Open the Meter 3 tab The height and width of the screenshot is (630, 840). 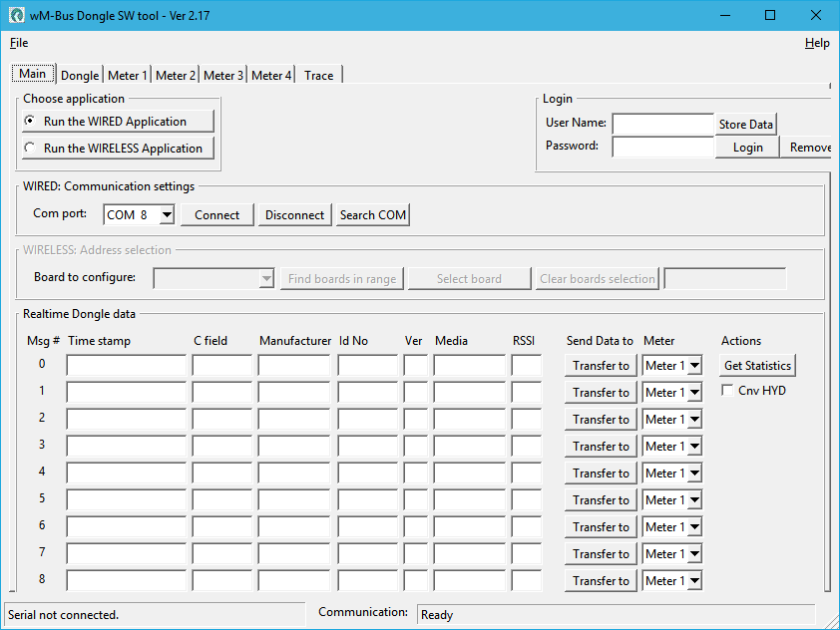222,75
